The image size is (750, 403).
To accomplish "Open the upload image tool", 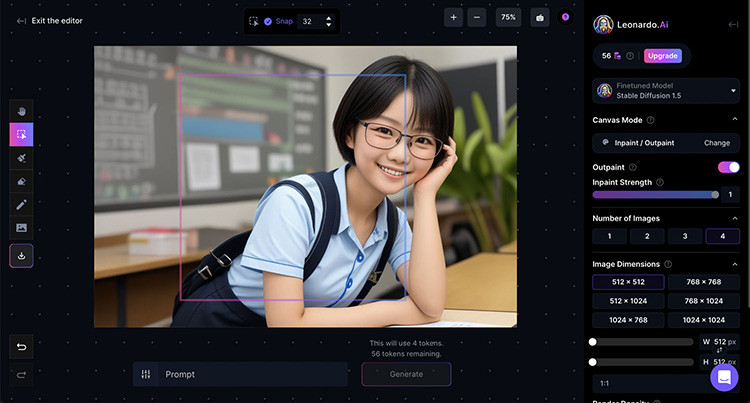I will (x=22, y=228).
